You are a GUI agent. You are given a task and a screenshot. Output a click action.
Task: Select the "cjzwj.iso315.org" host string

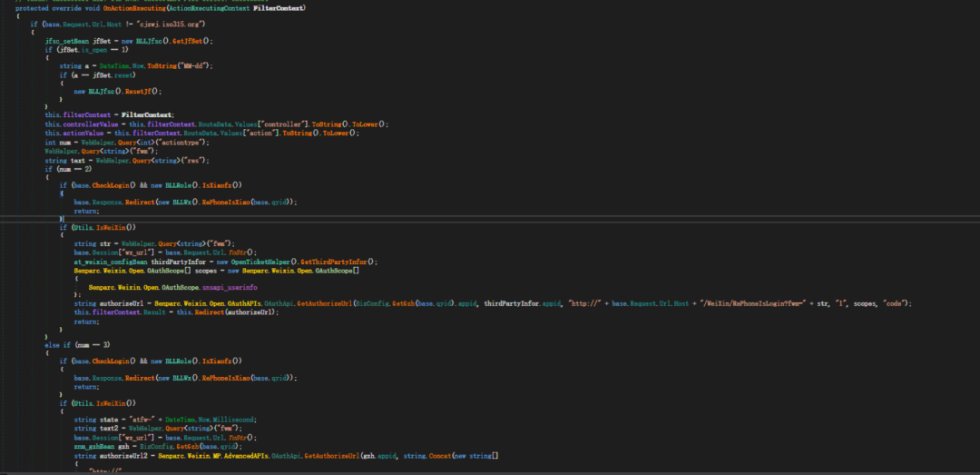click(171, 24)
